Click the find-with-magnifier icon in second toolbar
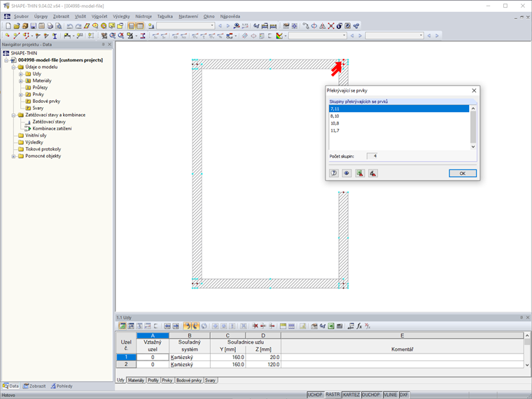The image size is (532, 399). pos(112,36)
